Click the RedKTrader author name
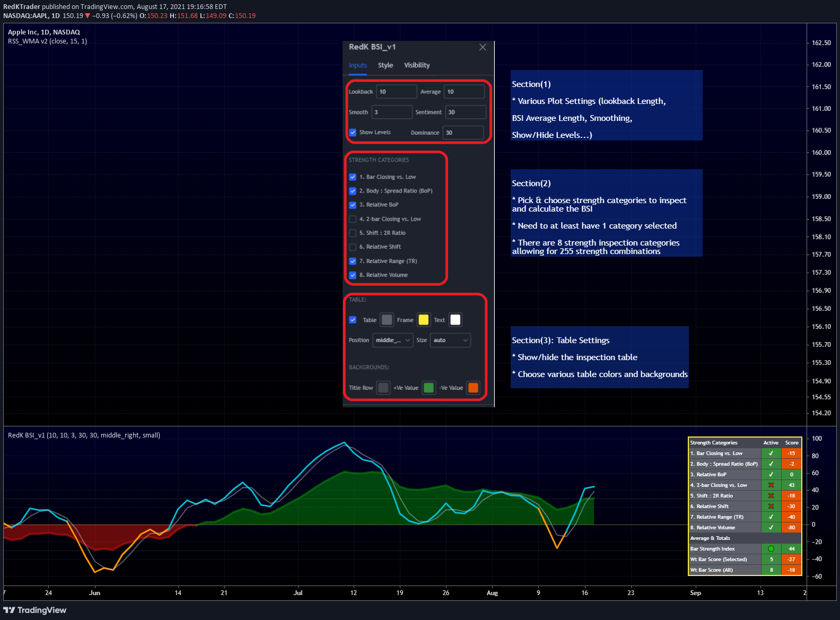Screen dimensions: 840x620 22,7
